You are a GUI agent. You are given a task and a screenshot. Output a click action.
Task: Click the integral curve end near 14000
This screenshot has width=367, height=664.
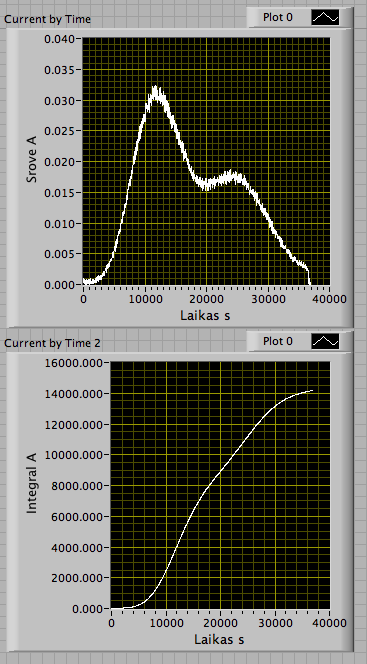click(312, 391)
